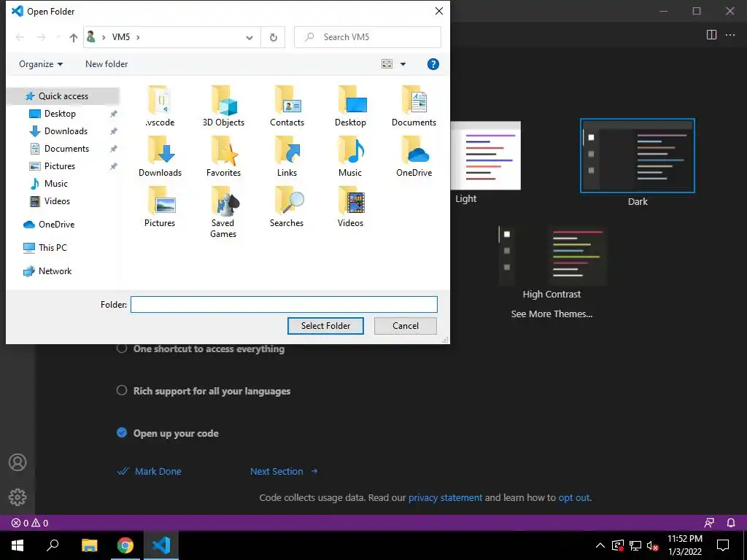Toggle the 'Open up your code' step
This screenshot has height=560, width=747.
click(122, 433)
